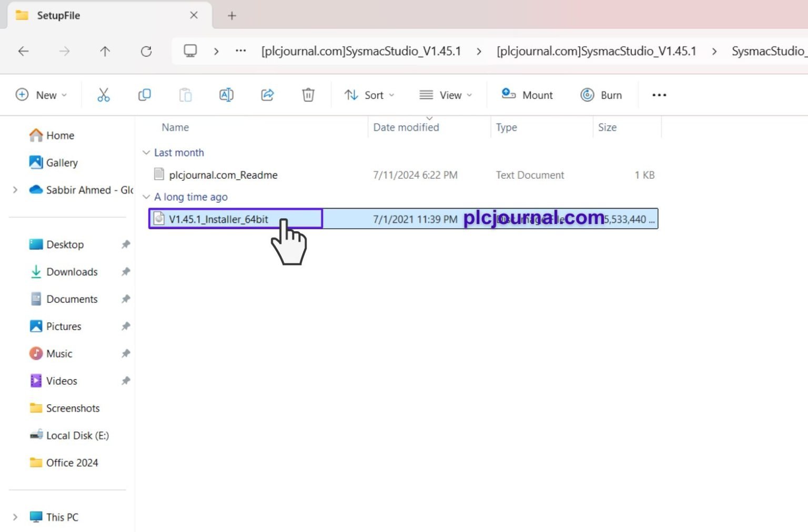Screen dimensions: 808x532
Task: Copy the selected installer with the Copy icon
Action: point(144,95)
